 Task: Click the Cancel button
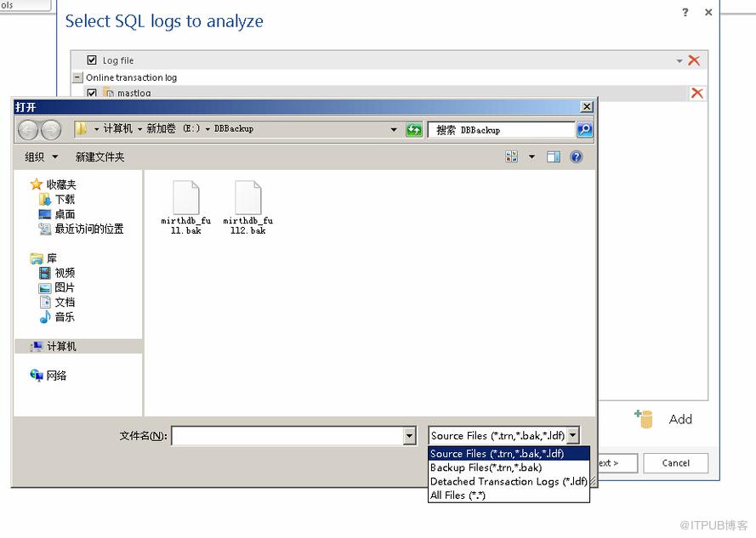tap(675, 463)
